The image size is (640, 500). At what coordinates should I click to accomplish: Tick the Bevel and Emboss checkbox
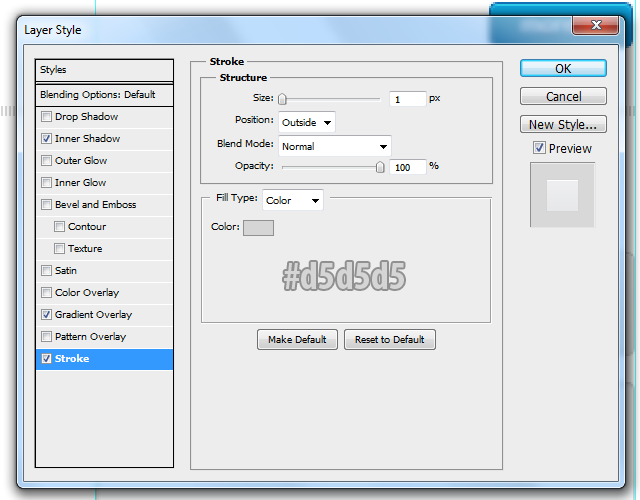(x=47, y=204)
